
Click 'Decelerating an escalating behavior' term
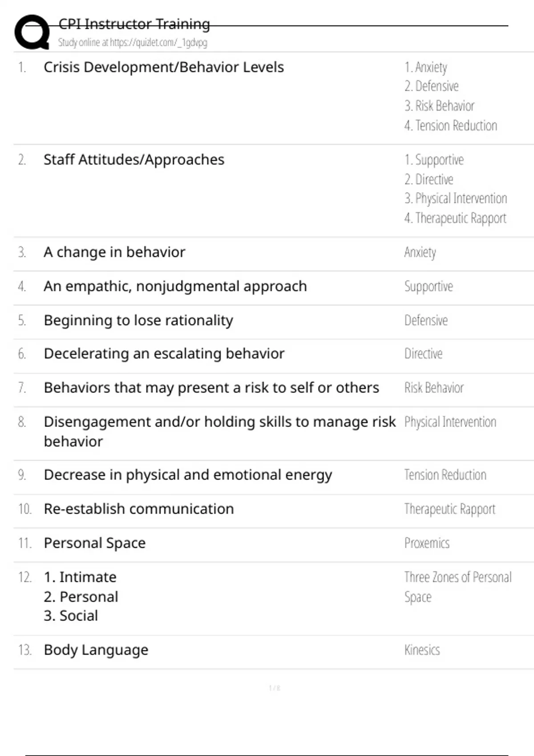164,354
